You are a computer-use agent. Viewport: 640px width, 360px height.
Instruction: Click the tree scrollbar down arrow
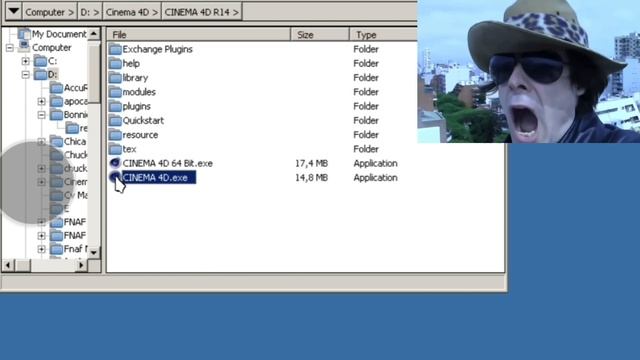(94, 252)
